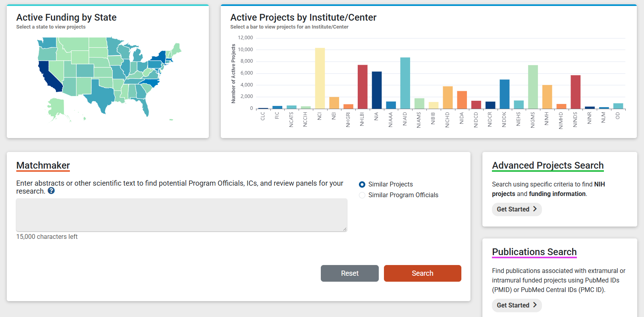Select the NINDS bar in chart

coord(575,92)
